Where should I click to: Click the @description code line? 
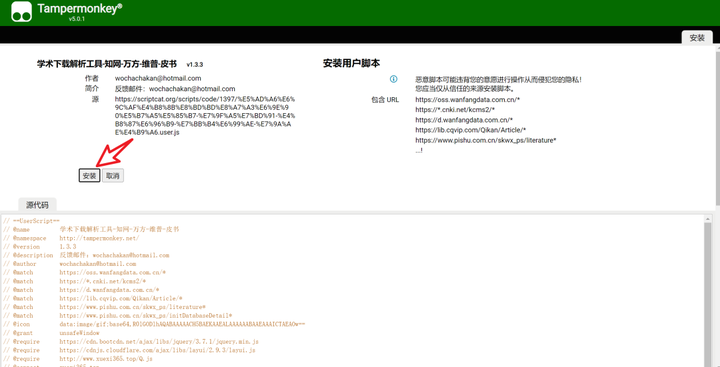[x=86, y=255]
